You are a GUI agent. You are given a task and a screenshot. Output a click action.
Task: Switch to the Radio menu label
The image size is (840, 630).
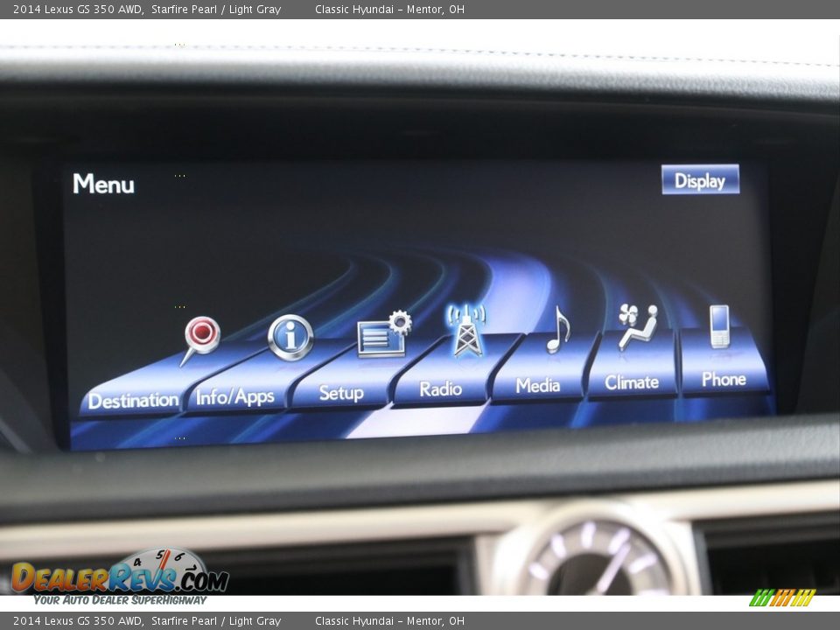click(440, 388)
